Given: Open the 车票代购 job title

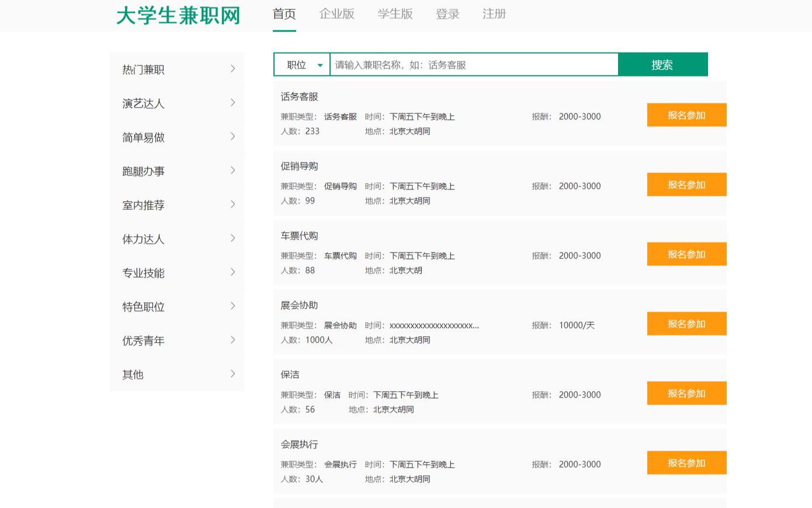Looking at the screenshot, I should 299,236.
